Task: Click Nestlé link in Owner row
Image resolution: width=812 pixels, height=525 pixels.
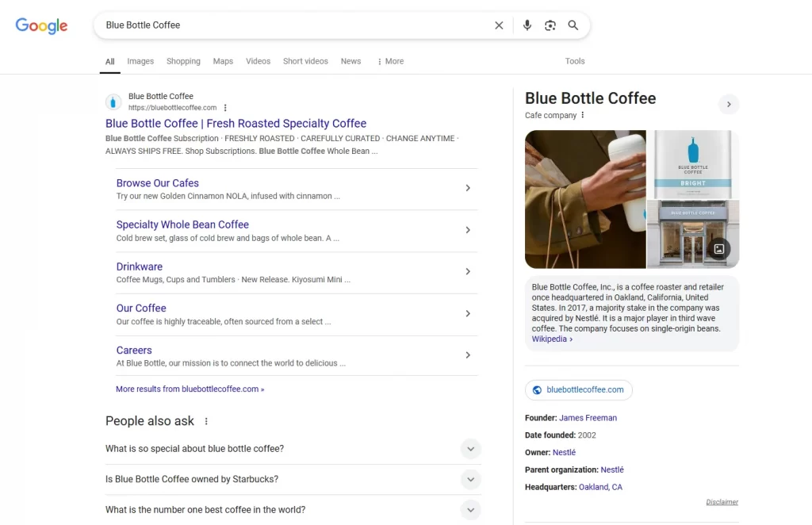Action: (564, 453)
